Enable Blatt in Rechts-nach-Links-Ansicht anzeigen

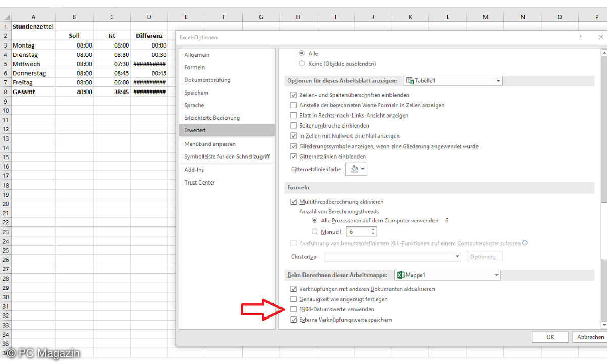[294, 115]
